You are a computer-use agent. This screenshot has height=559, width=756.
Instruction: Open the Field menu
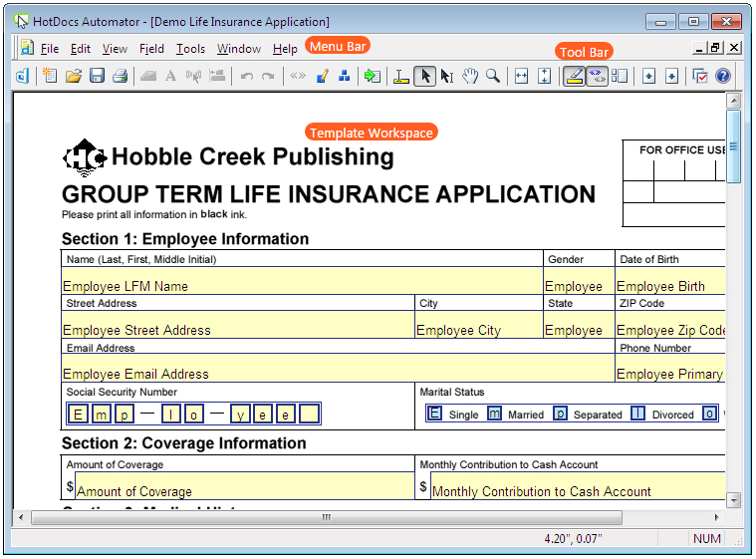click(151, 48)
